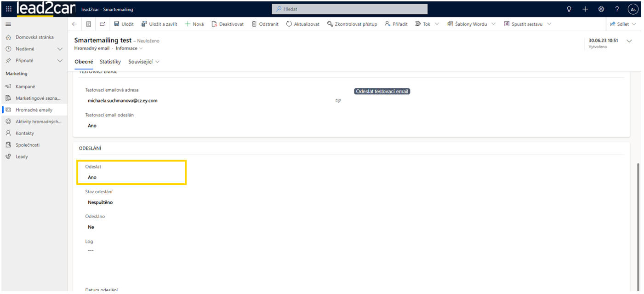Click the Odeslat testovací email button

tap(382, 92)
